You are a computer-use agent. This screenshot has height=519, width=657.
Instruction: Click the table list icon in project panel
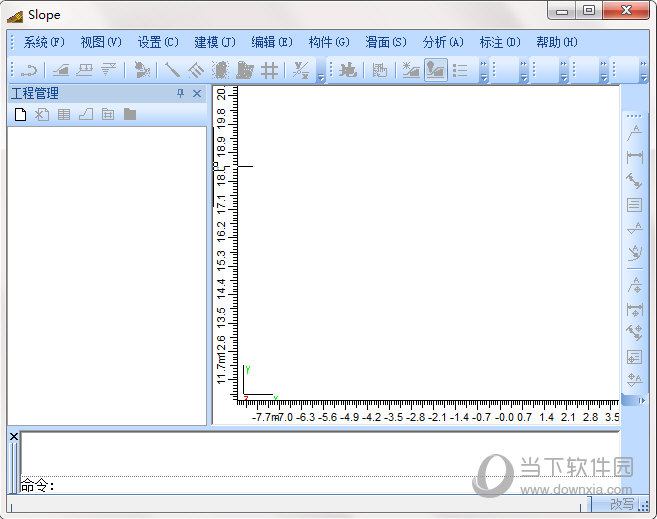[x=64, y=114]
